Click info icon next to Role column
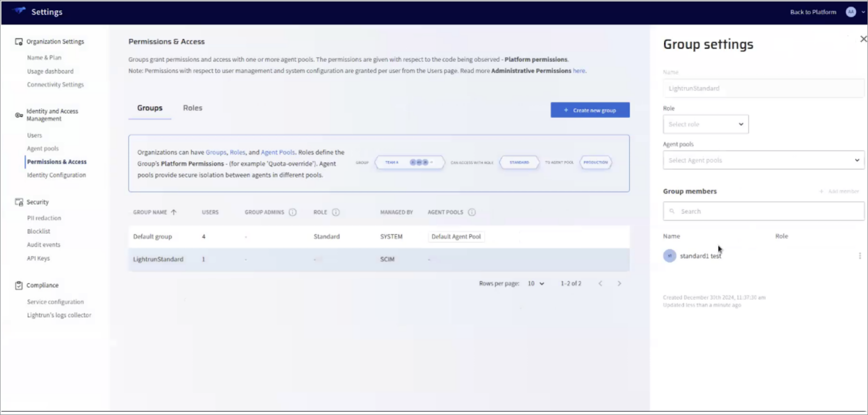 click(336, 212)
